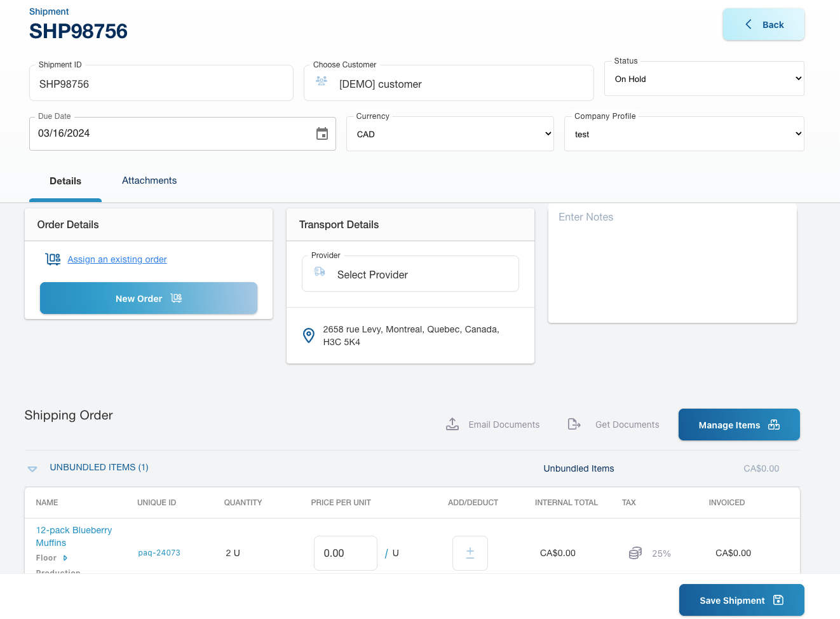
Task: Open the Currency dropdown
Action: pyautogui.click(x=450, y=134)
